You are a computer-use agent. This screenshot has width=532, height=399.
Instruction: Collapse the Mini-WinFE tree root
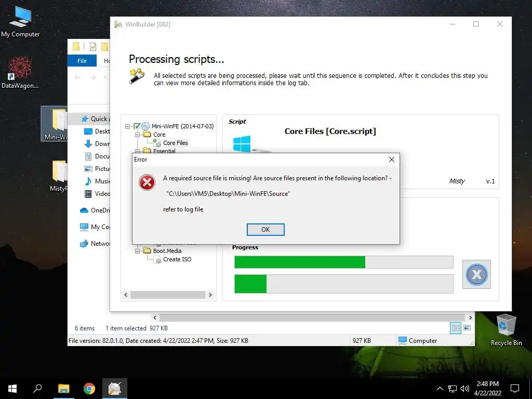pyautogui.click(x=128, y=126)
